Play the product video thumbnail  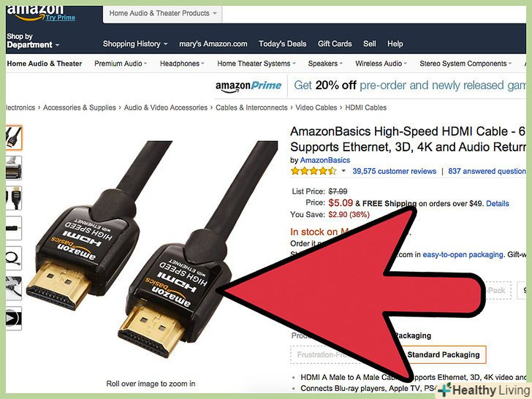pyautogui.click(x=14, y=319)
